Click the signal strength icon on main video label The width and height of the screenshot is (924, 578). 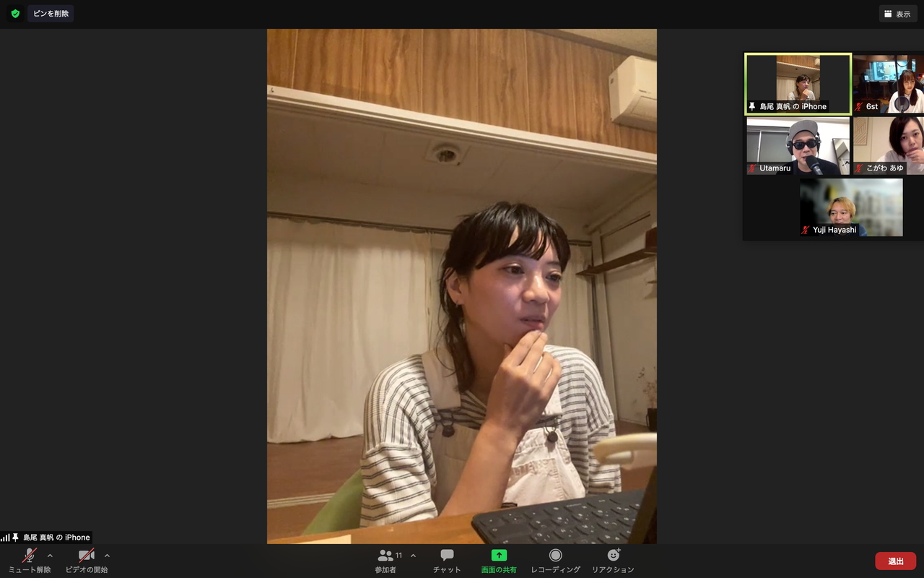5,538
